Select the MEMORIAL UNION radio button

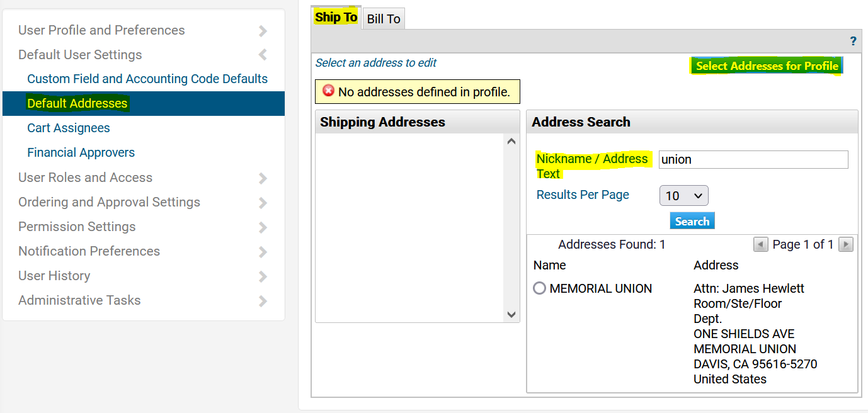click(539, 288)
